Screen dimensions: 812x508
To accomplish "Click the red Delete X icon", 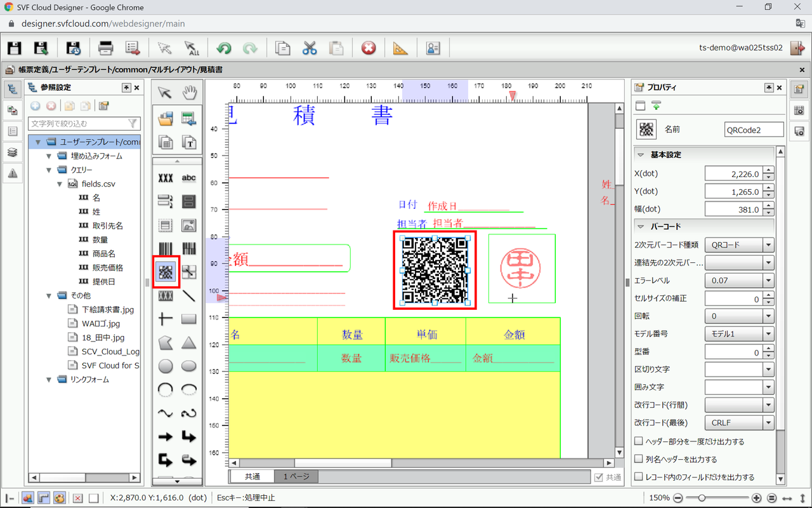I will pyautogui.click(x=369, y=48).
